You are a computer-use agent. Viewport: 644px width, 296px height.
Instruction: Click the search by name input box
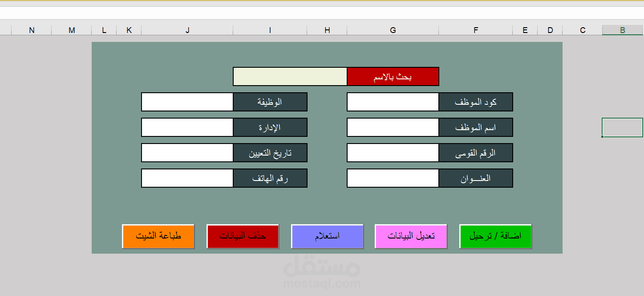pos(290,76)
